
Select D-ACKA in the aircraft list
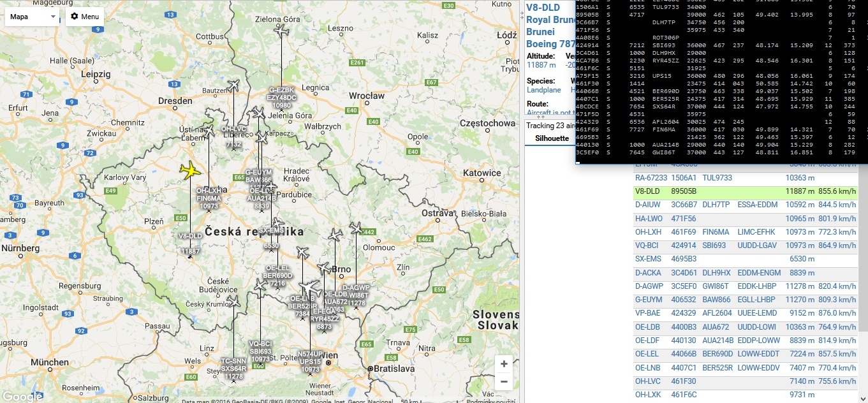coord(745,273)
